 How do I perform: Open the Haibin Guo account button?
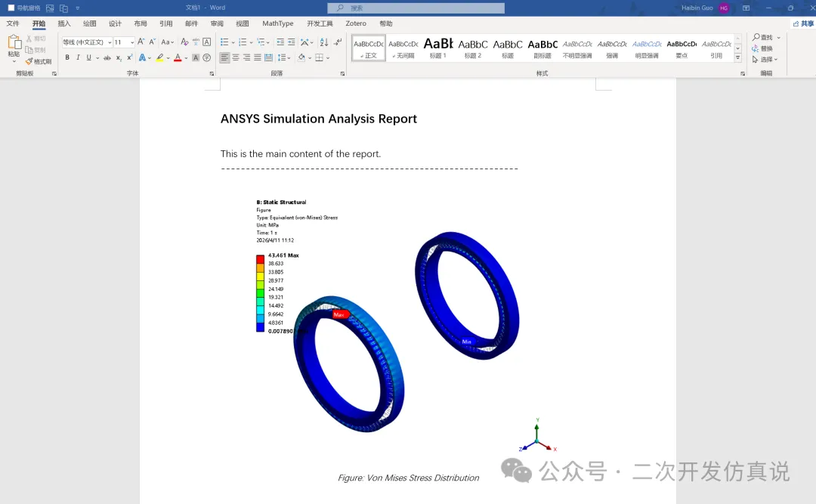coord(705,8)
